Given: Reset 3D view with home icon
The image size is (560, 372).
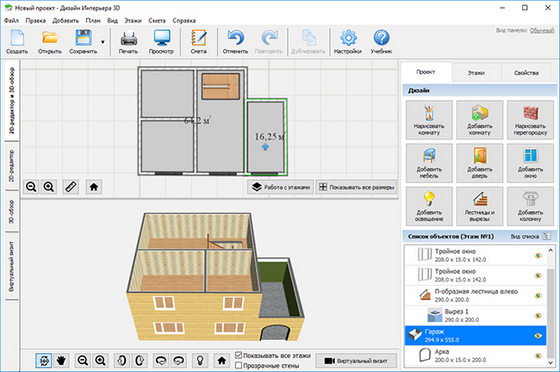Looking at the screenshot, I should pyautogui.click(x=222, y=361).
